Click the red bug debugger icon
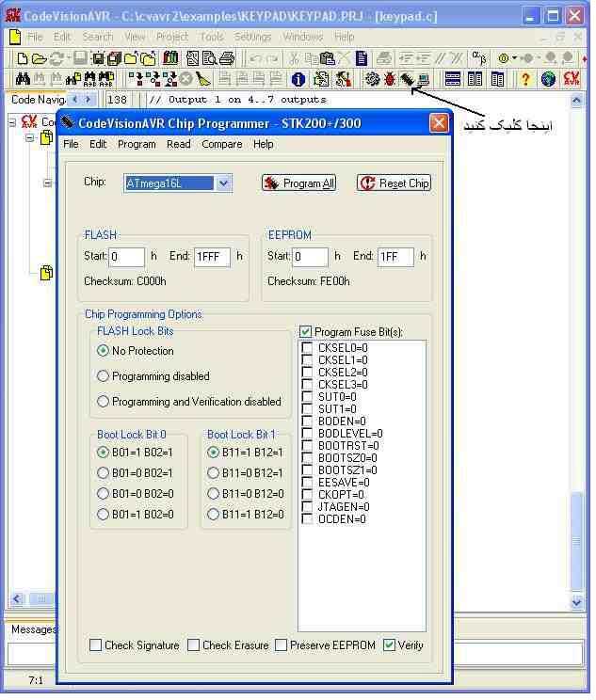 pyautogui.click(x=390, y=80)
